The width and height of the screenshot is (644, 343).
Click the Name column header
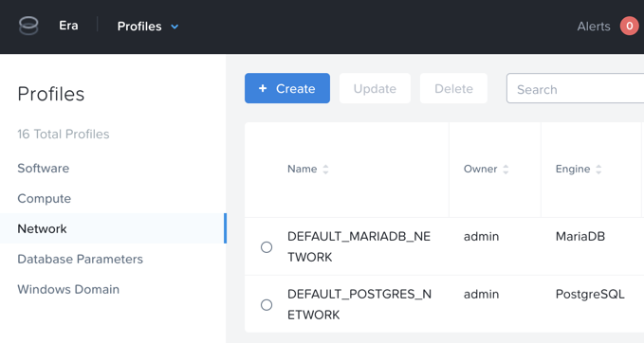[302, 169]
